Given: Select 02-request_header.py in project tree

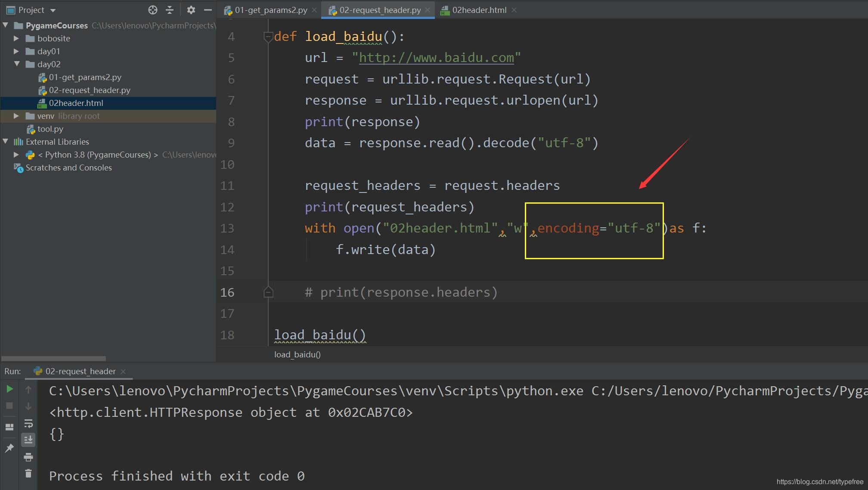Looking at the screenshot, I should click(x=90, y=90).
